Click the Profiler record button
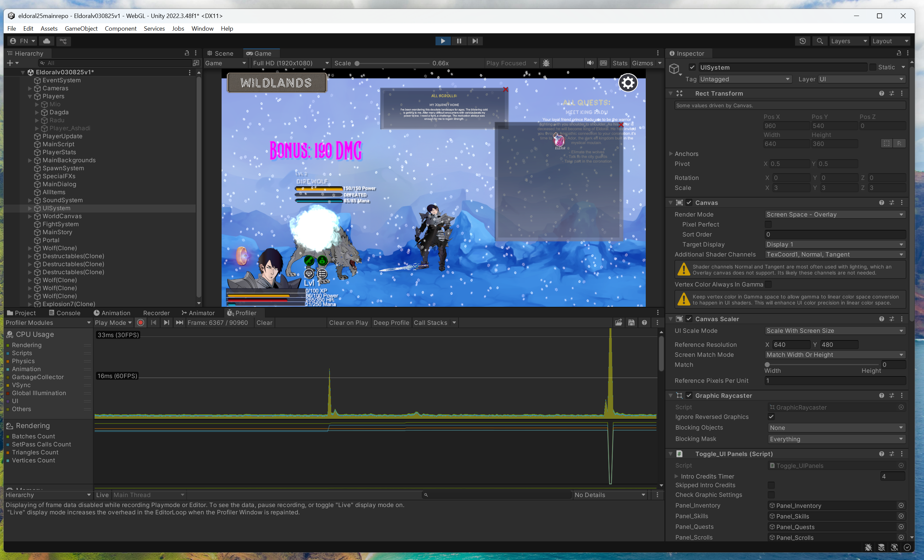This screenshot has width=924, height=560. pos(141,322)
